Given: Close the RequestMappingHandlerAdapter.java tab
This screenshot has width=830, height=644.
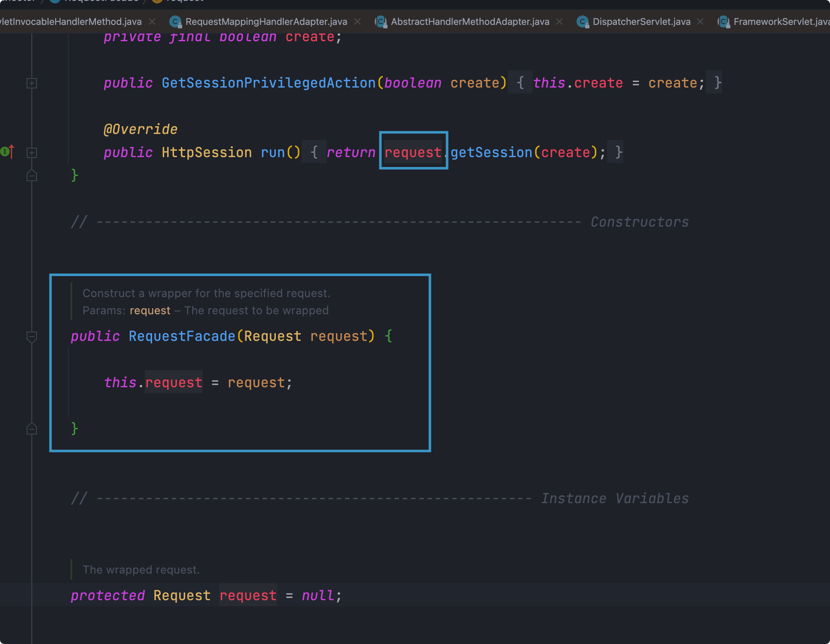Looking at the screenshot, I should pyautogui.click(x=357, y=21).
